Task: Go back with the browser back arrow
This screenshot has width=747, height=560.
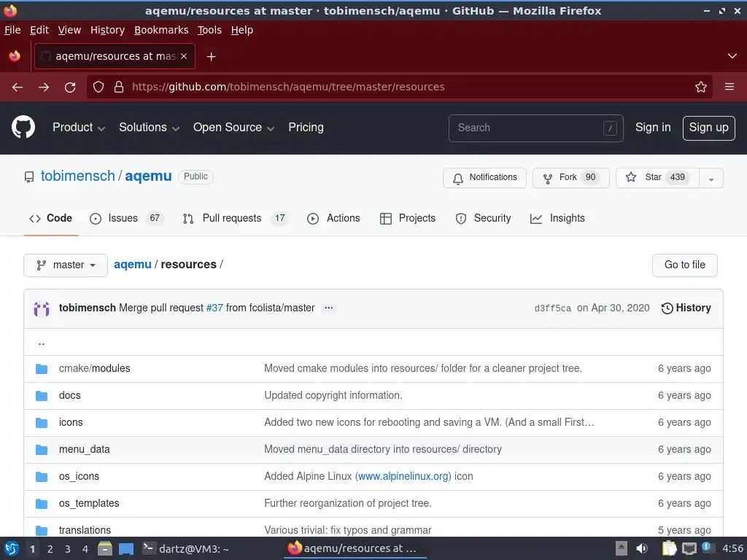Action: 18,87
